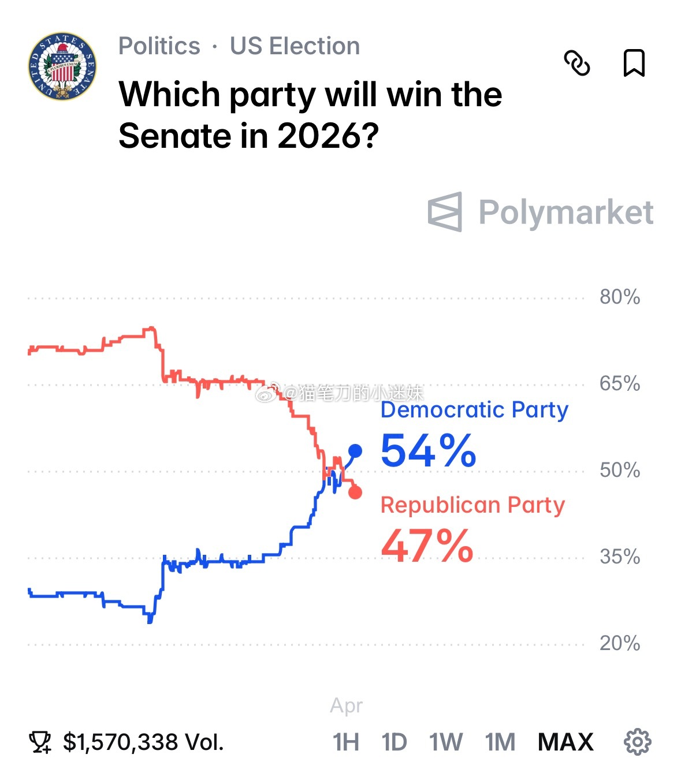Click the blue endpoint dot at 54%
Screen dimensions: 681x784
[355, 450]
